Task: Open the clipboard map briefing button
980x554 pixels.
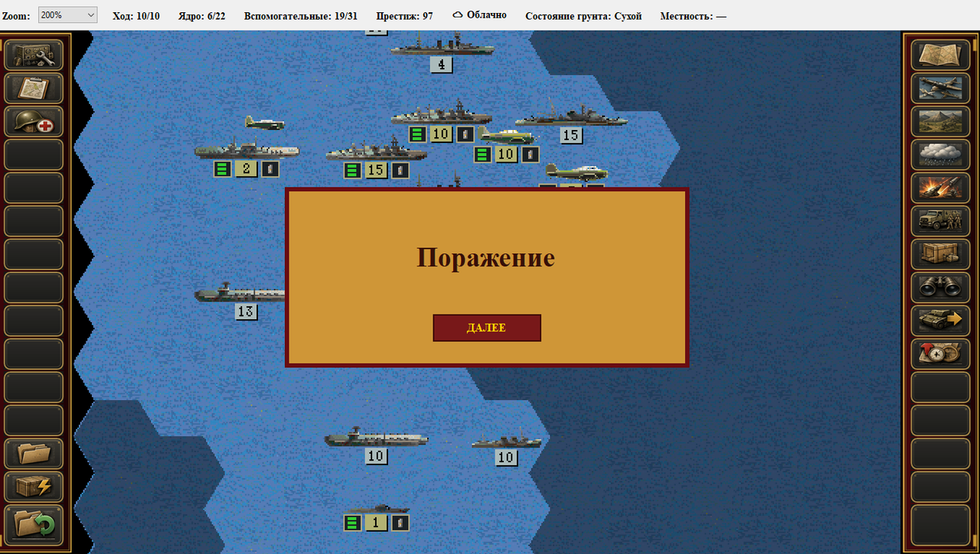Action: pyautogui.click(x=34, y=88)
